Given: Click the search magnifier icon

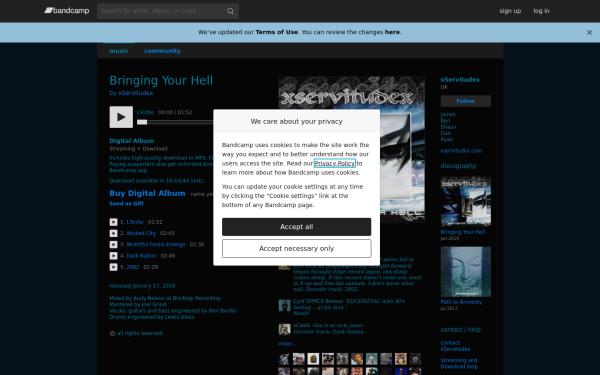Looking at the screenshot, I should [230, 11].
